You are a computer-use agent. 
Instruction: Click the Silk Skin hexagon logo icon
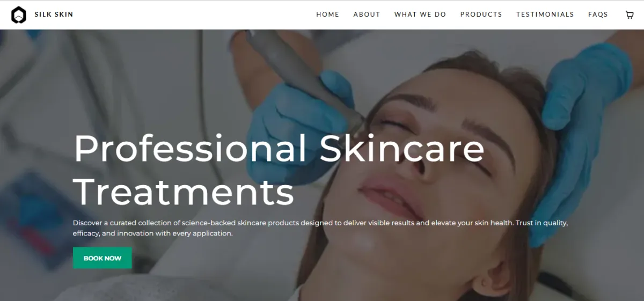pyautogui.click(x=18, y=15)
